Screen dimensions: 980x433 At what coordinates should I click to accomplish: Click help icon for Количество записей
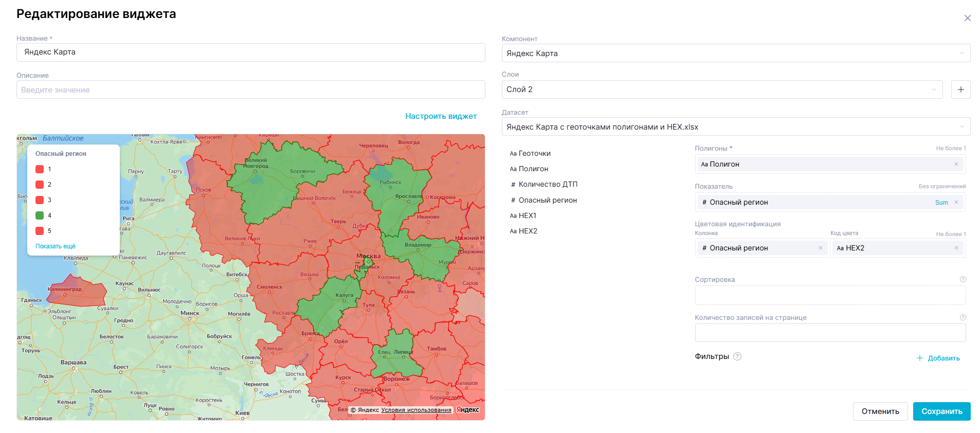coord(963,318)
